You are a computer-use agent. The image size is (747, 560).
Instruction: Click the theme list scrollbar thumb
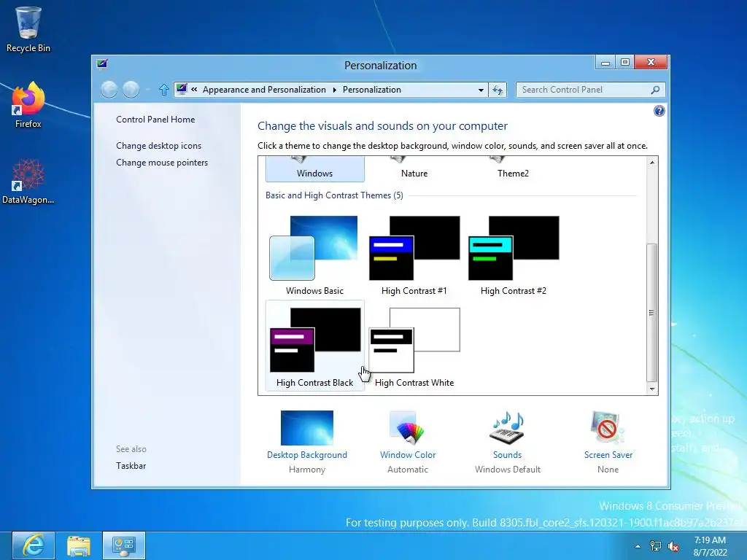651,312
